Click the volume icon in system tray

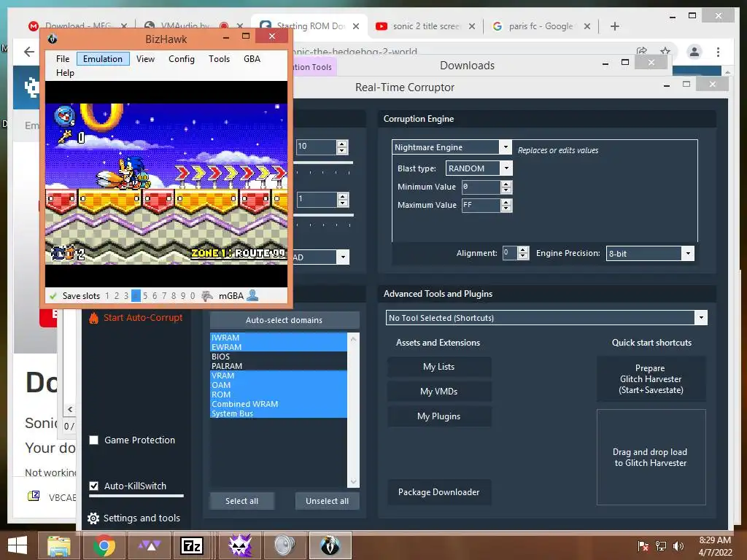pos(678,546)
